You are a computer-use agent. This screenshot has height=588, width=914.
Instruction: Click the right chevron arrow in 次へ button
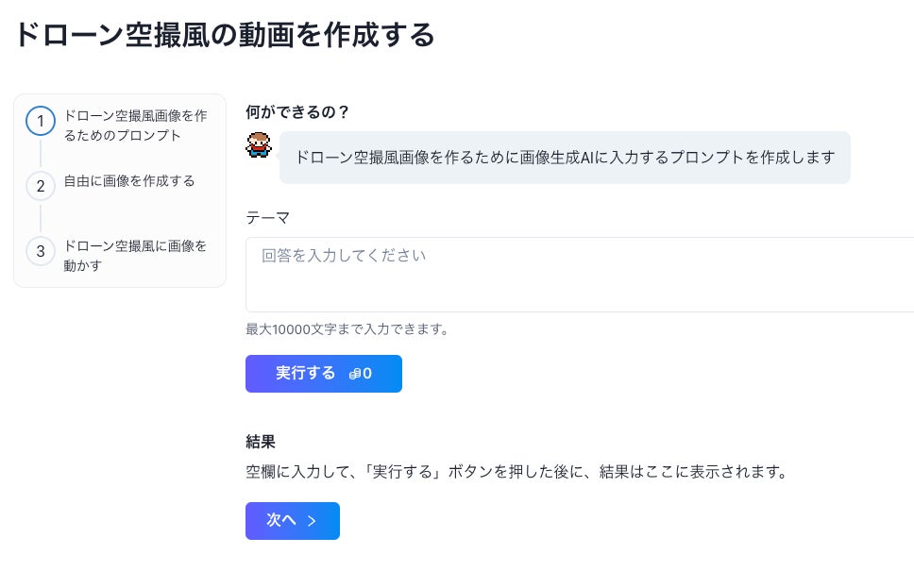coord(312,521)
